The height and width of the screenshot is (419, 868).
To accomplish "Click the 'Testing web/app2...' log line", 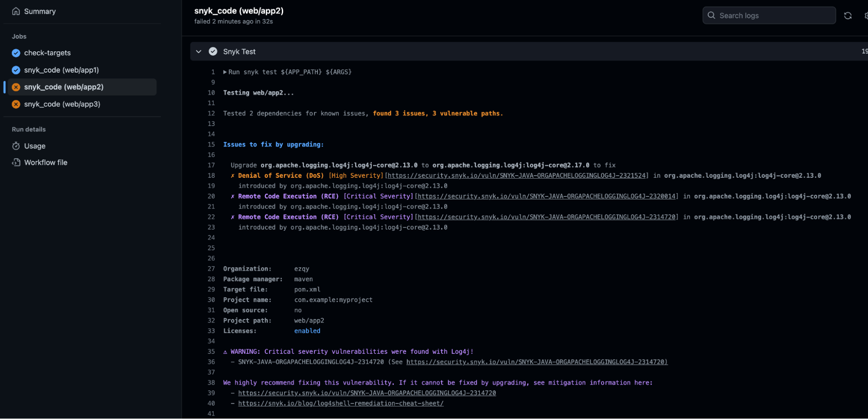I will (x=258, y=93).
